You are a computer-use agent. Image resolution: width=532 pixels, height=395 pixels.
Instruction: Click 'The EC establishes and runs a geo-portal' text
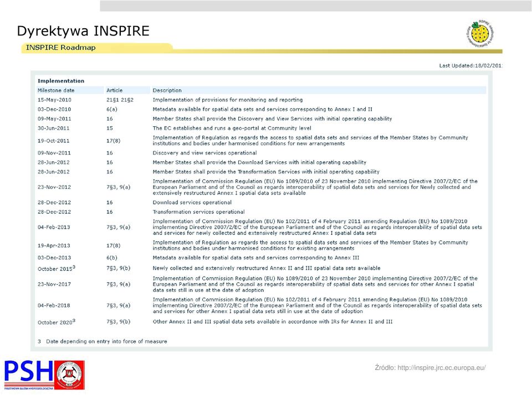pos(232,128)
